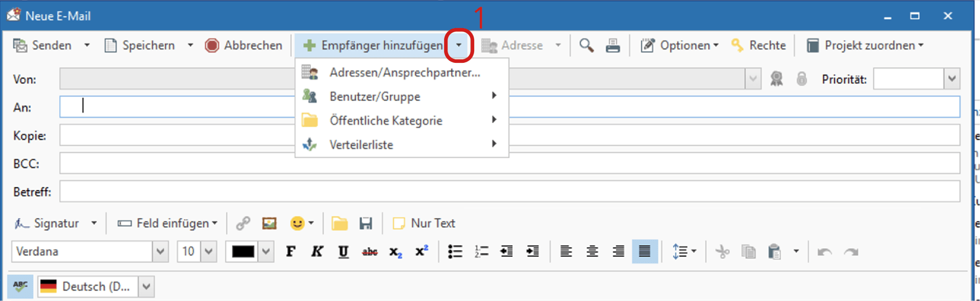Screen dimensions: 980x301
Task: Align text right
Action: [618, 251]
